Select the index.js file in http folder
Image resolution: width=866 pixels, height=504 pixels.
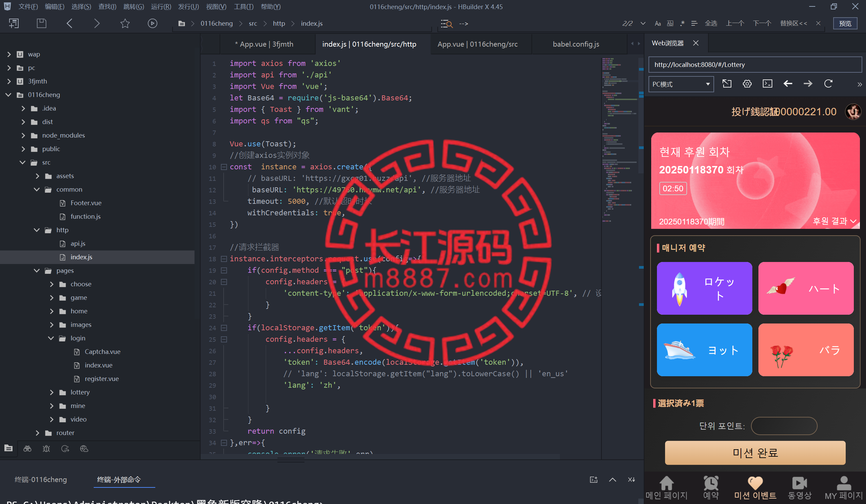tap(82, 257)
